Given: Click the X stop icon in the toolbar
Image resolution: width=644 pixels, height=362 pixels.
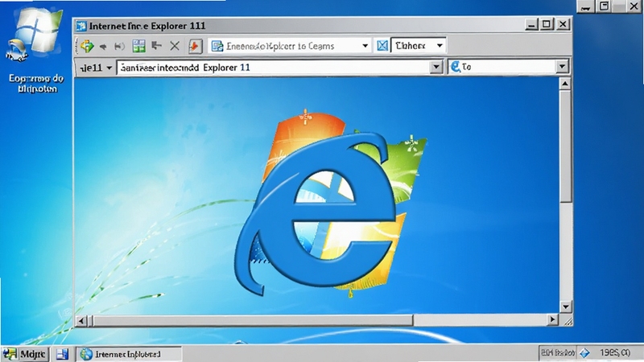Looking at the screenshot, I should [x=175, y=46].
